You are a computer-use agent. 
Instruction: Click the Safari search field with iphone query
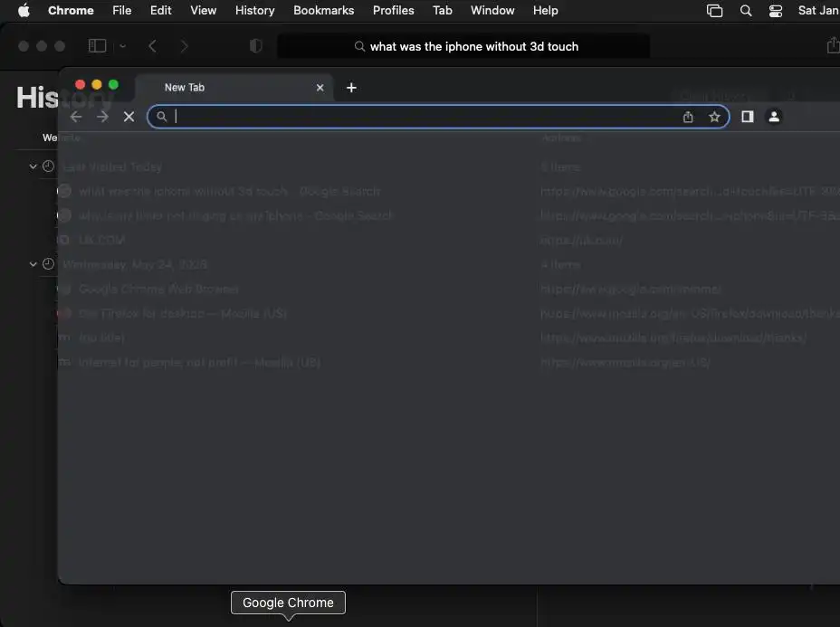pyautogui.click(x=463, y=46)
